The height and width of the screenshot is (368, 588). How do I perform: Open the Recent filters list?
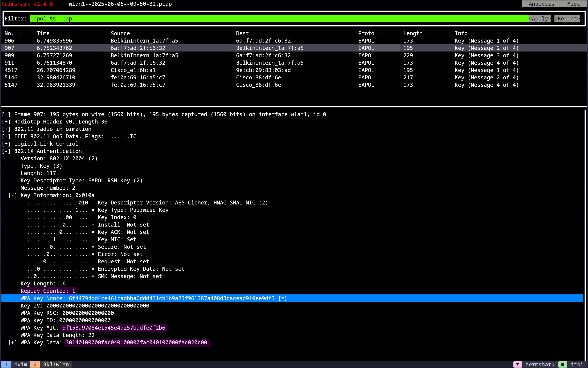pyautogui.click(x=567, y=18)
